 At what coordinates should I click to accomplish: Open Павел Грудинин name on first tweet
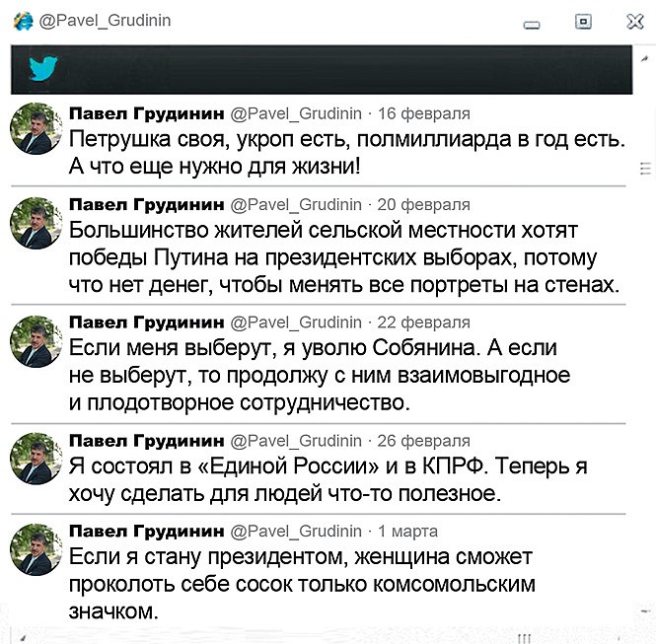click(x=146, y=112)
